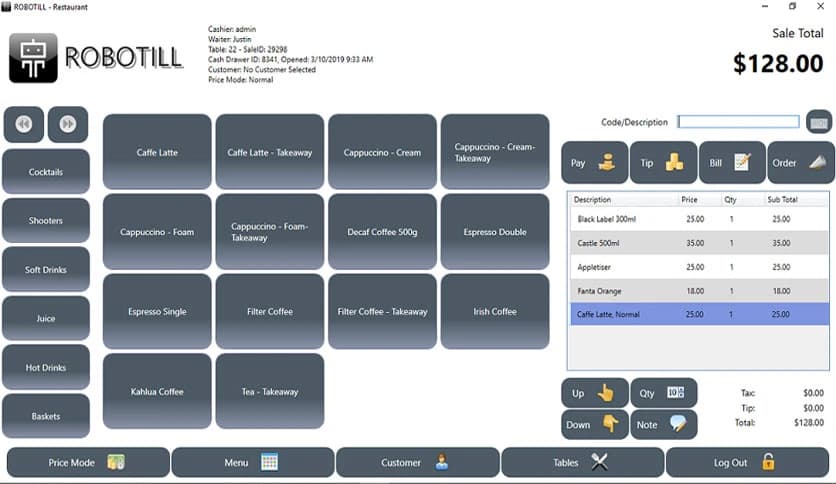836x484 pixels.
Task: Open the Tables view
Action: (582, 462)
